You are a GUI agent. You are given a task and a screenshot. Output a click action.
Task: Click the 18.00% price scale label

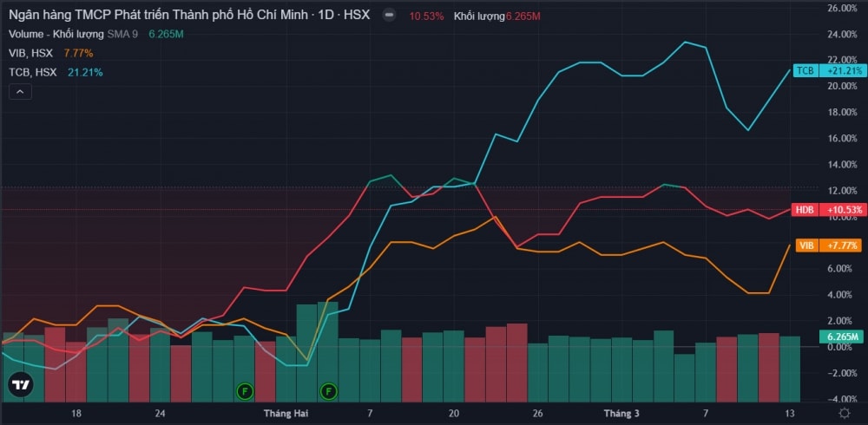842,113
